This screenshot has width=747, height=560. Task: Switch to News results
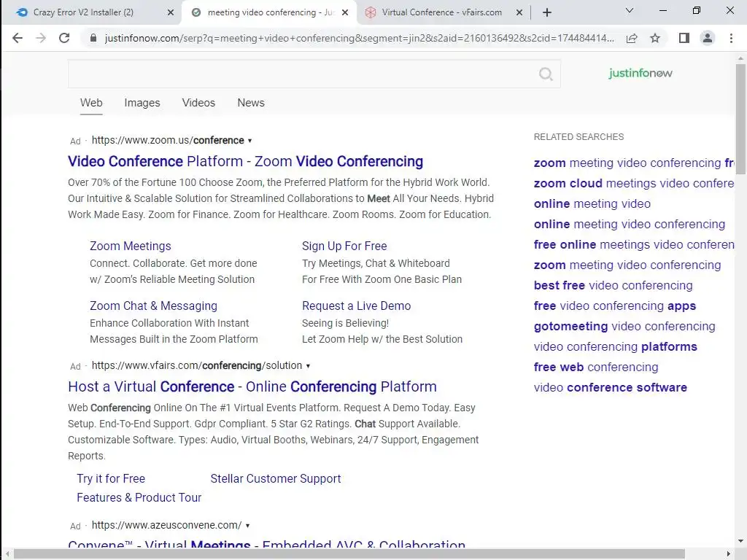coord(251,103)
